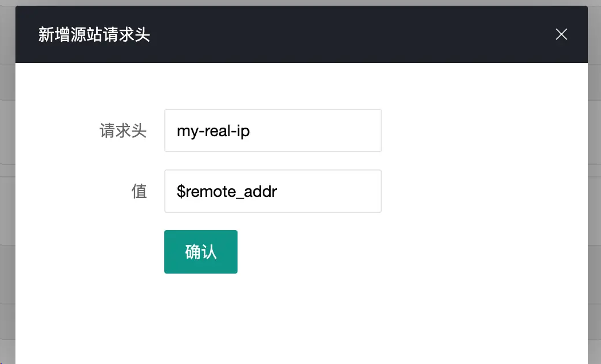This screenshot has width=601, height=364.
Task: Click the 确认 button
Action: tap(200, 252)
